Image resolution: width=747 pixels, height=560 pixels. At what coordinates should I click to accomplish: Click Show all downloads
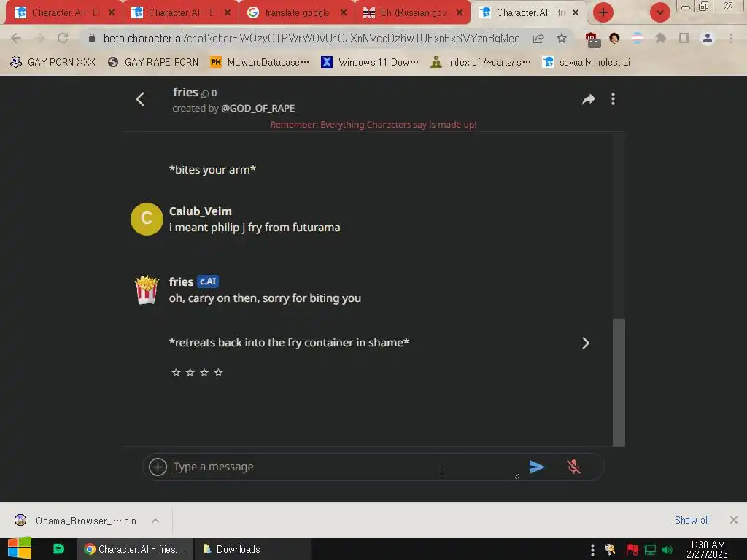692,520
